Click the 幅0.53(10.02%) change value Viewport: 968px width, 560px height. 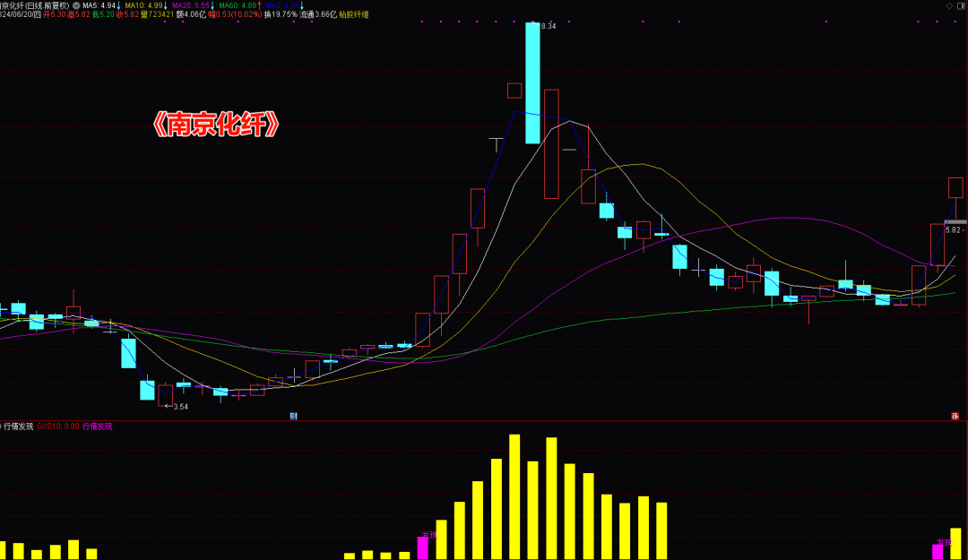[235, 14]
